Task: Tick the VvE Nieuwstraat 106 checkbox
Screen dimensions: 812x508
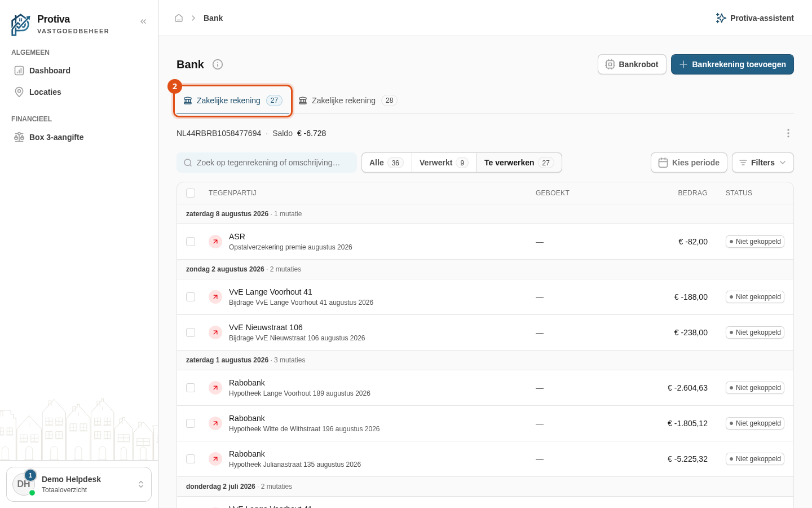Action: tap(191, 332)
